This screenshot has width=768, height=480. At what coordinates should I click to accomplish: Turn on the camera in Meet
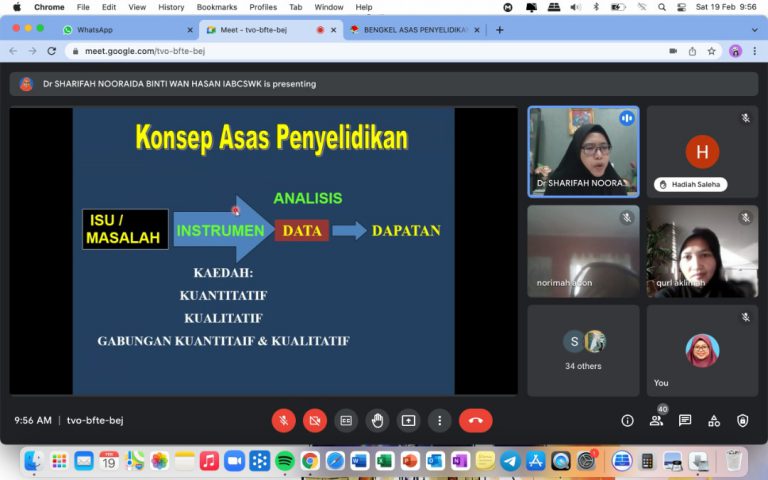point(315,421)
